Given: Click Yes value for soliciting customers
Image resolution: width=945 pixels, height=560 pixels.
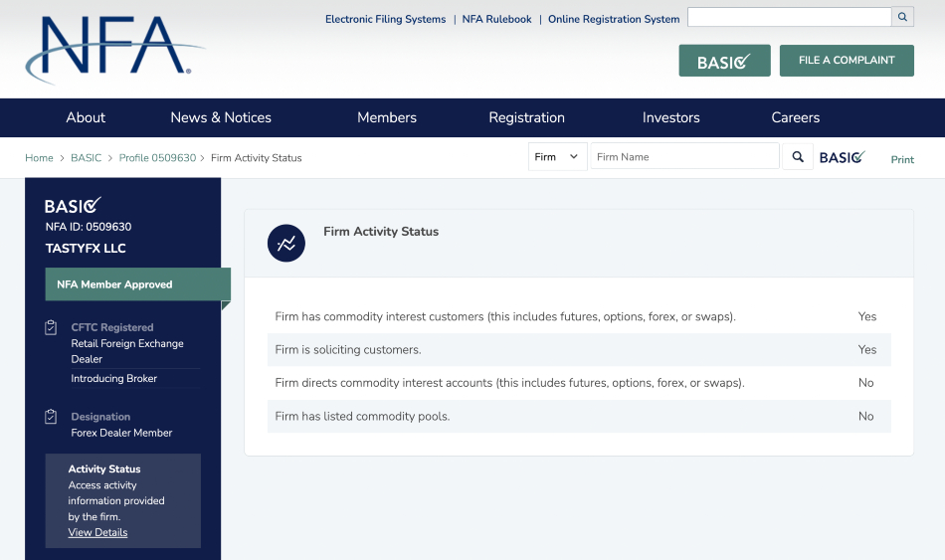Looking at the screenshot, I should [x=867, y=349].
